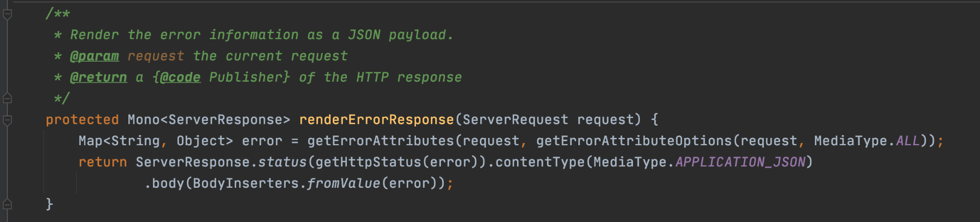This screenshot has height=222, width=980.
Task: Click the return keyword
Action: coord(103,162)
